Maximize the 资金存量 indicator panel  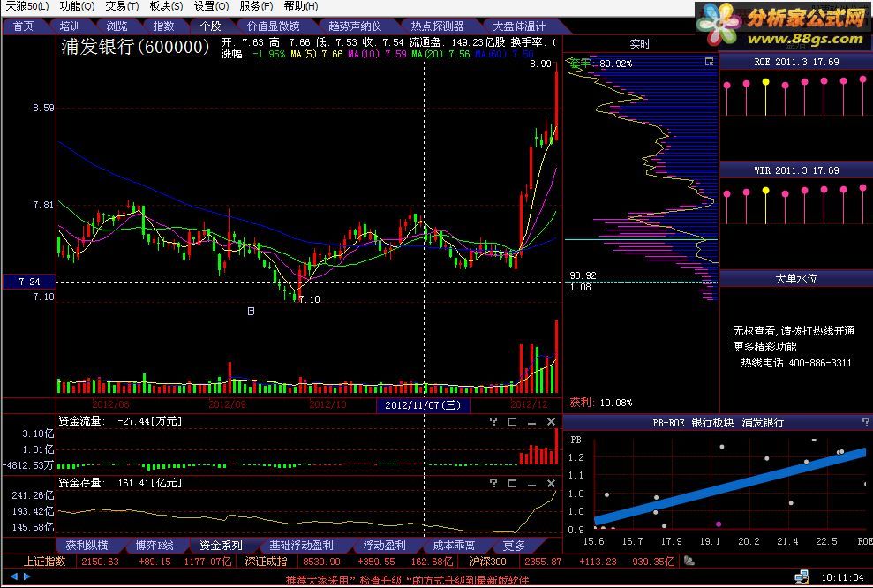[x=512, y=483]
